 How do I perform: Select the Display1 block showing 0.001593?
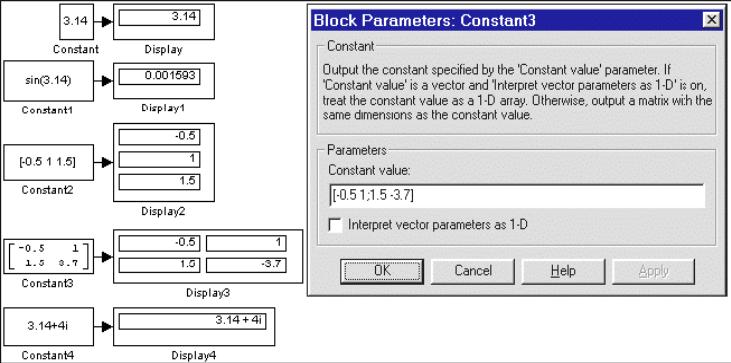164,81
